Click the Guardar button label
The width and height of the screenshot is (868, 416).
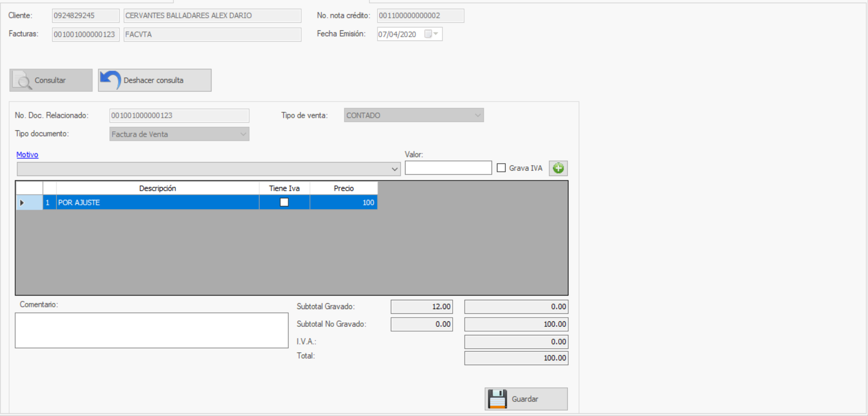[525, 399]
